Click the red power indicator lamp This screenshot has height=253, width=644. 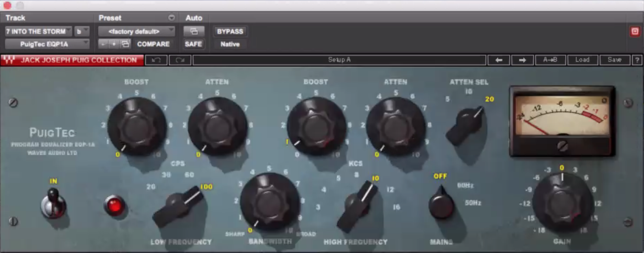115,205
